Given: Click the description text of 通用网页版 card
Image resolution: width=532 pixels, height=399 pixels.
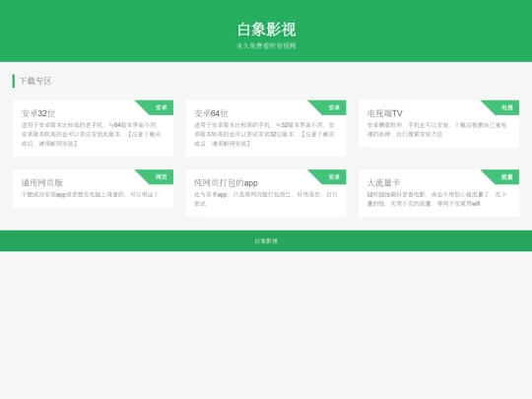Looking at the screenshot, I should (90, 194).
